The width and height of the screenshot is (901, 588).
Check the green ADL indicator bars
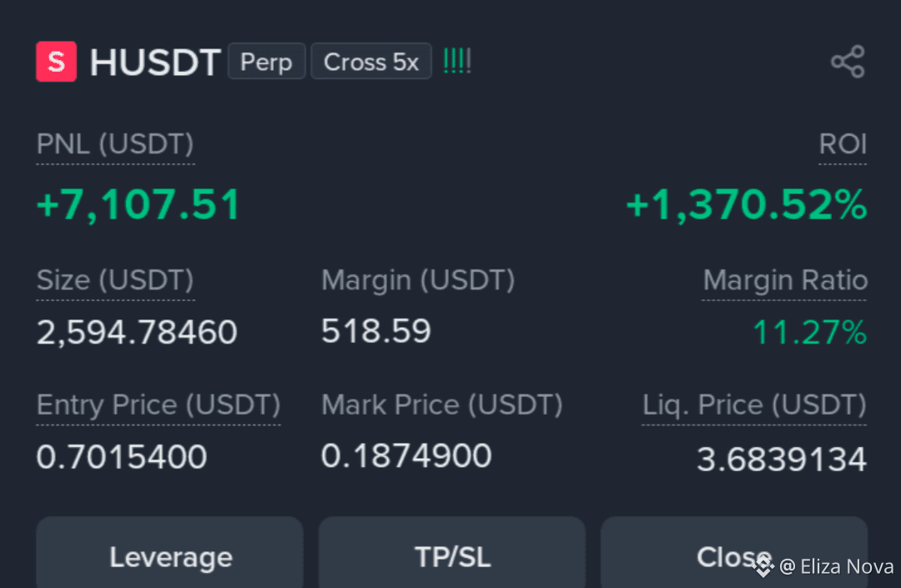point(457,60)
